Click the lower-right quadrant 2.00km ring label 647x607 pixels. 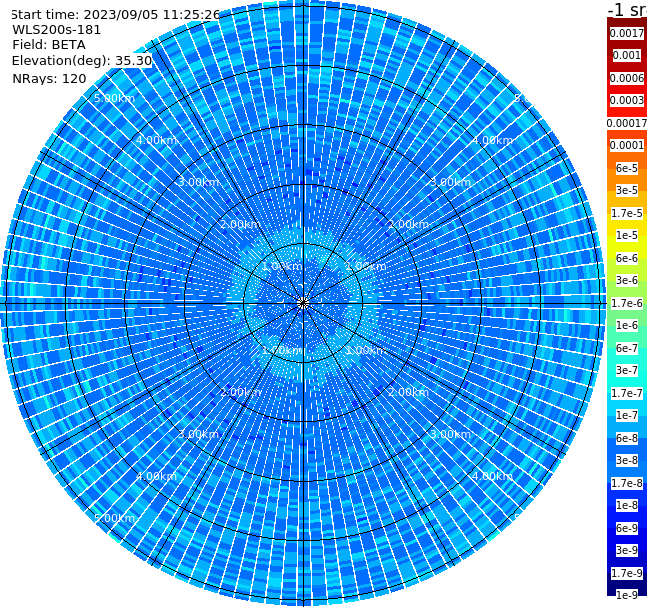[x=409, y=392]
